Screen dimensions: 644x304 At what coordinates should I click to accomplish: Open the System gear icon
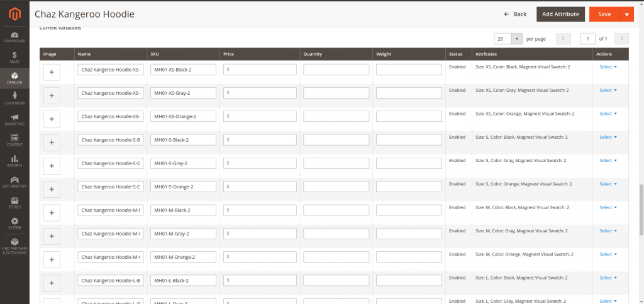coord(14,222)
